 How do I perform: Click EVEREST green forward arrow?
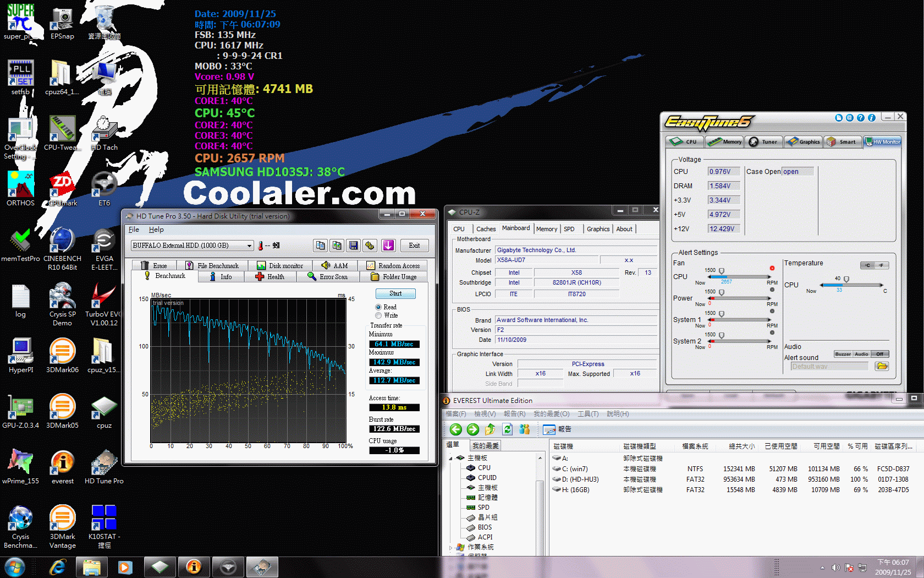(x=473, y=429)
